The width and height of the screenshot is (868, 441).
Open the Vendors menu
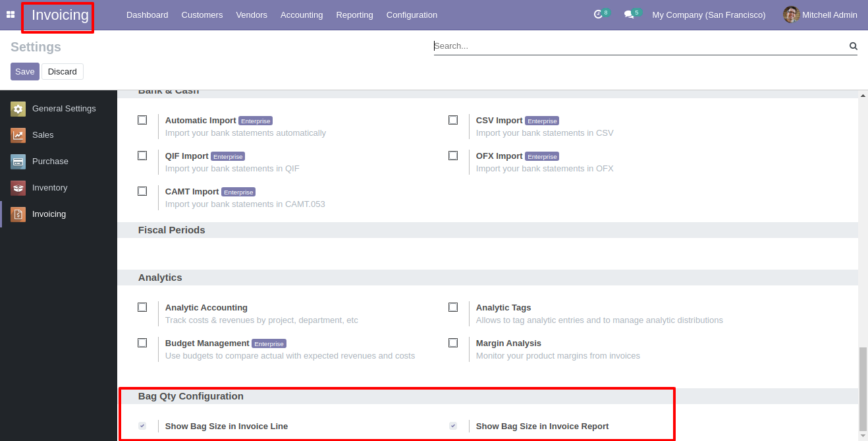[252, 15]
